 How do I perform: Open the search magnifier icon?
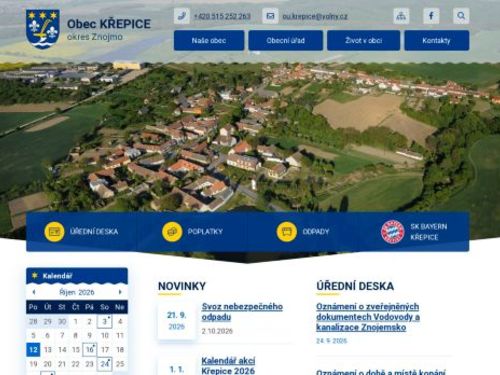click(461, 16)
